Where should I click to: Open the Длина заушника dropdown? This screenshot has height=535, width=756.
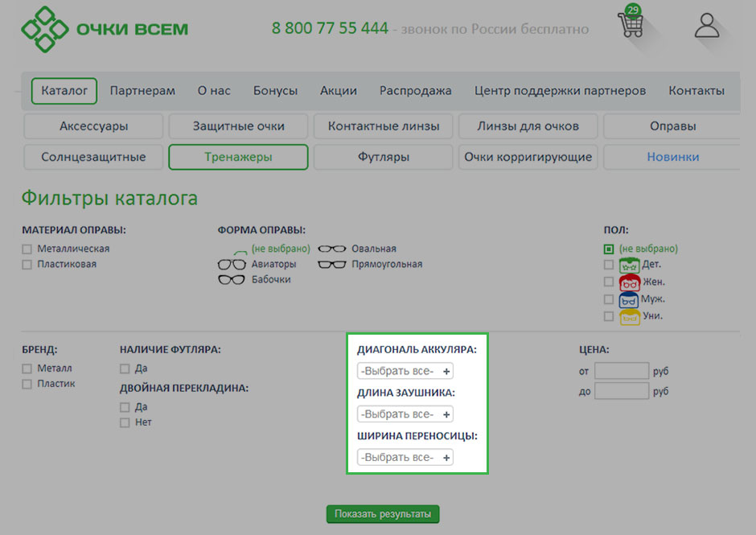click(405, 414)
